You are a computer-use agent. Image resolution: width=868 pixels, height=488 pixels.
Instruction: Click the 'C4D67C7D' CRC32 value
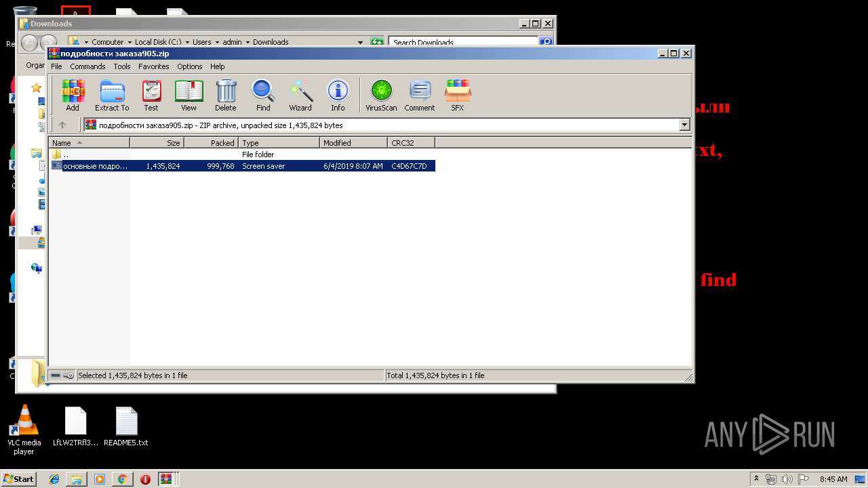pos(409,166)
